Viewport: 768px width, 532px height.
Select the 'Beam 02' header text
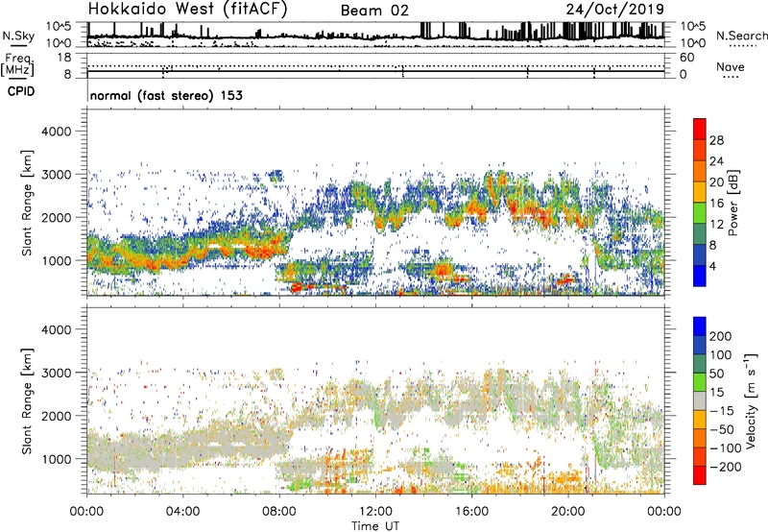click(x=374, y=11)
